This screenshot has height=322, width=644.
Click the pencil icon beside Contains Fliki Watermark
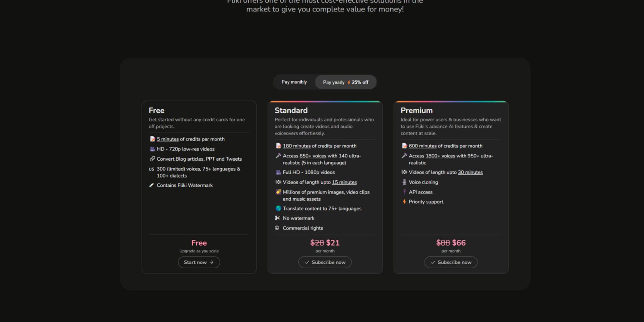[x=152, y=185]
